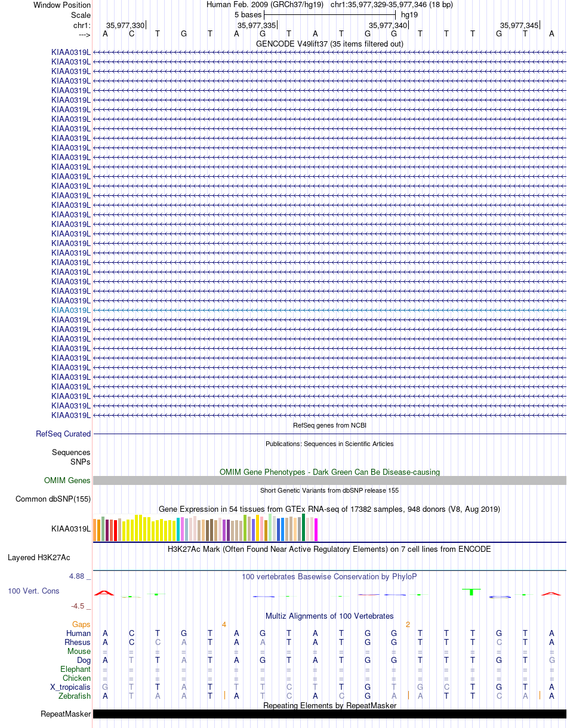Open the RepeatMasker track label
Screen dimensions: 567x728
(x=66, y=714)
